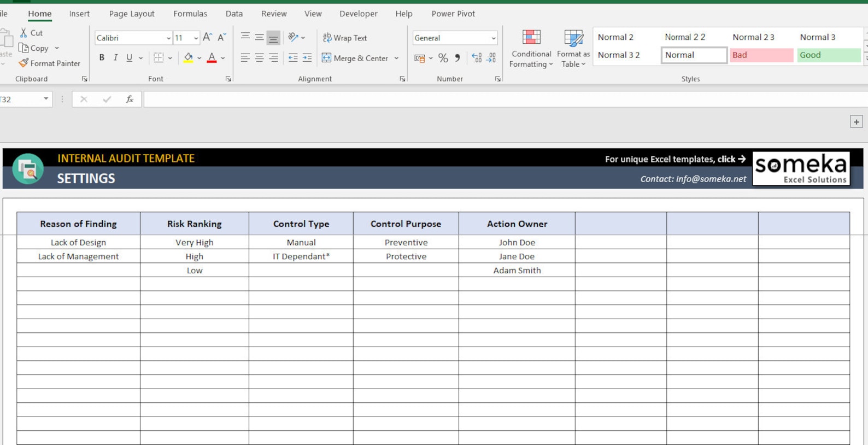Open the fill color dropdown arrow

click(x=199, y=58)
